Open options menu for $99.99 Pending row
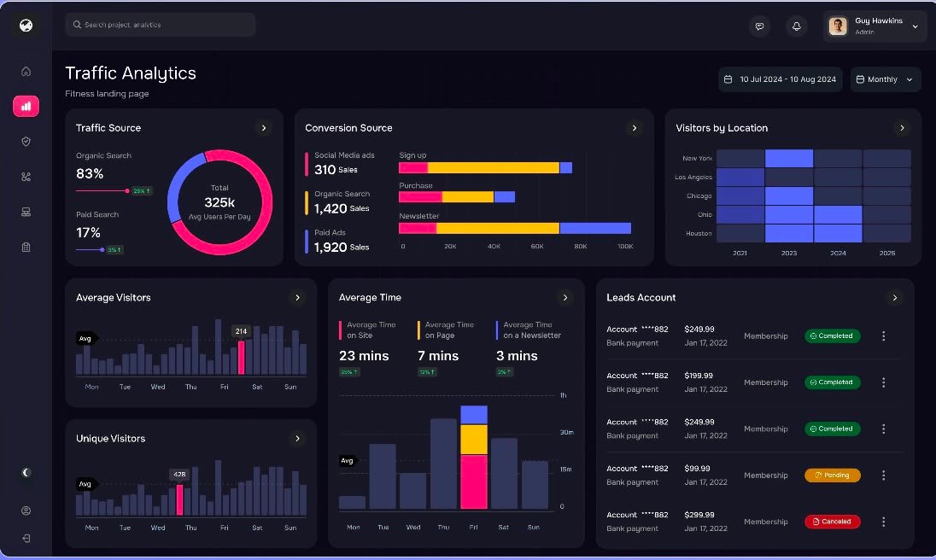The height and width of the screenshot is (560, 936). (883, 475)
